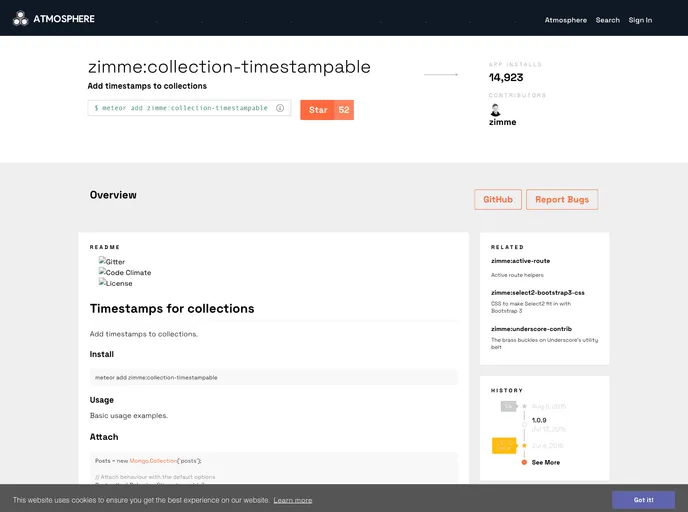Click the Timestamps for collections heading
Screen dimensions: 688x512
click(172, 308)
